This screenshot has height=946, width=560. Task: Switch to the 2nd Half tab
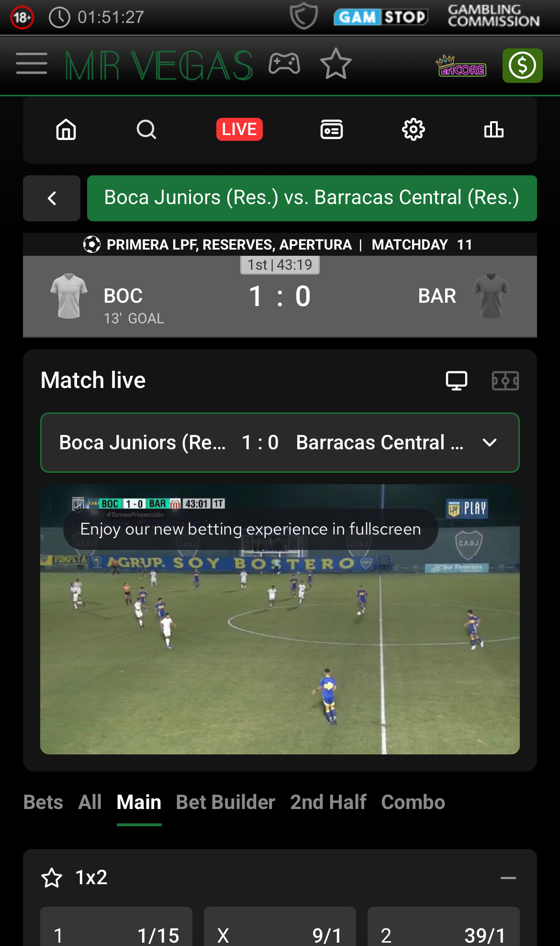pos(328,802)
